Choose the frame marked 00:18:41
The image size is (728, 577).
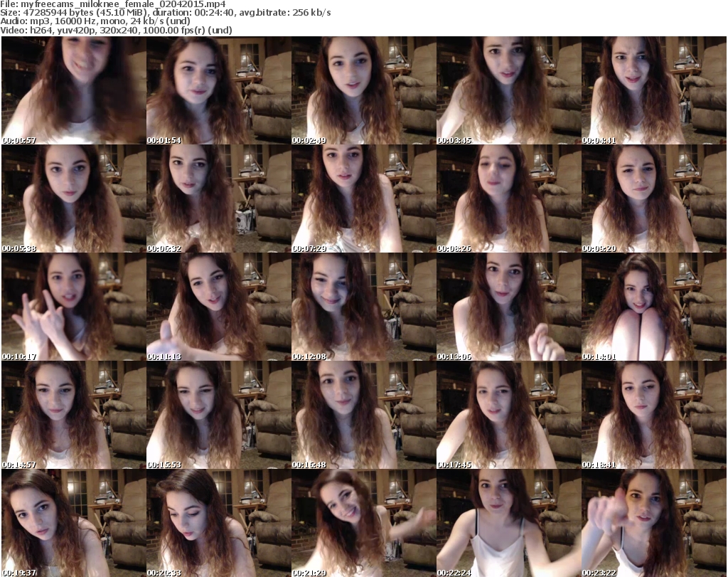click(x=654, y=415)
